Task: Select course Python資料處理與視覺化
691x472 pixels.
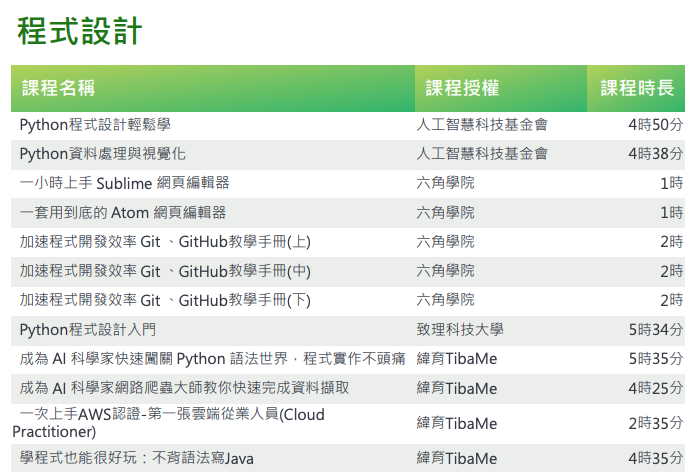Action: [103, 154]
